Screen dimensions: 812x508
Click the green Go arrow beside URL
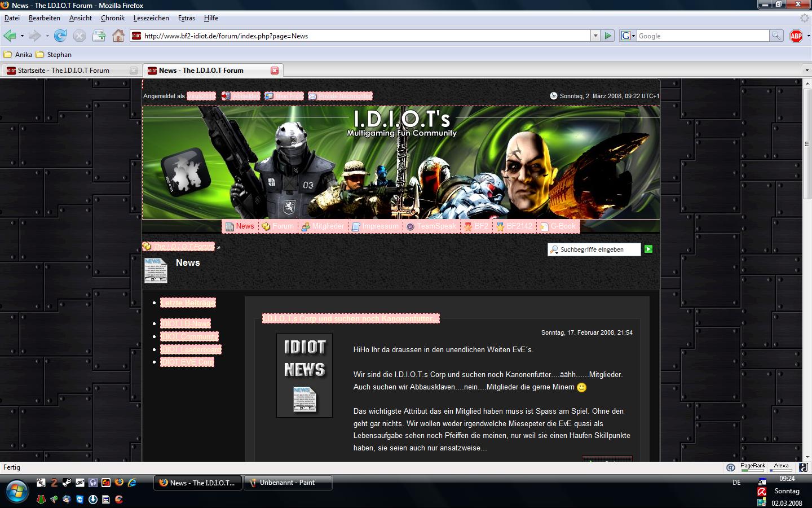[x=608, y=36]
